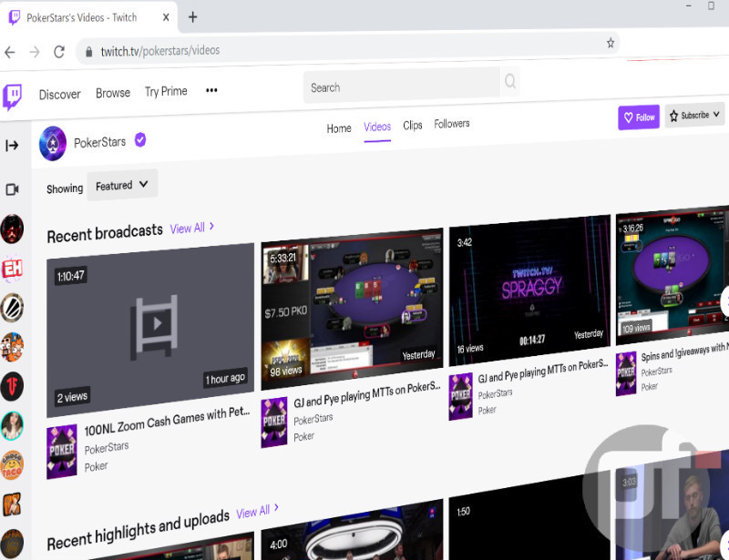Screen dimensions: 729x560
Task: Expand the left sidebar with arrow icon
Action: pyautogui.click(x=12, y=146)
